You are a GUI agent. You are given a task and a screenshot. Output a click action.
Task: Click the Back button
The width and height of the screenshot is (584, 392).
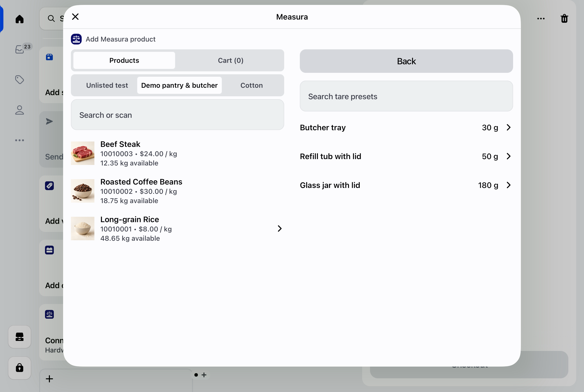pos(406,61)
